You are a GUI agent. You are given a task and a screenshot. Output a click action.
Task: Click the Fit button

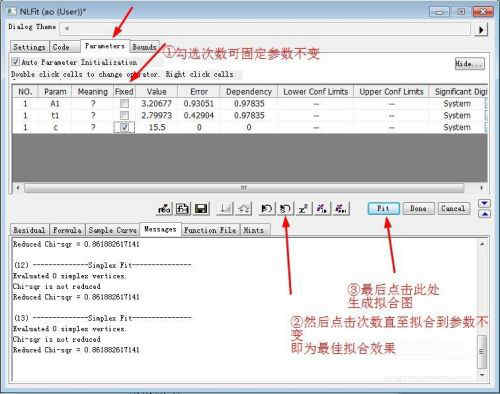[x=383, y=209]
